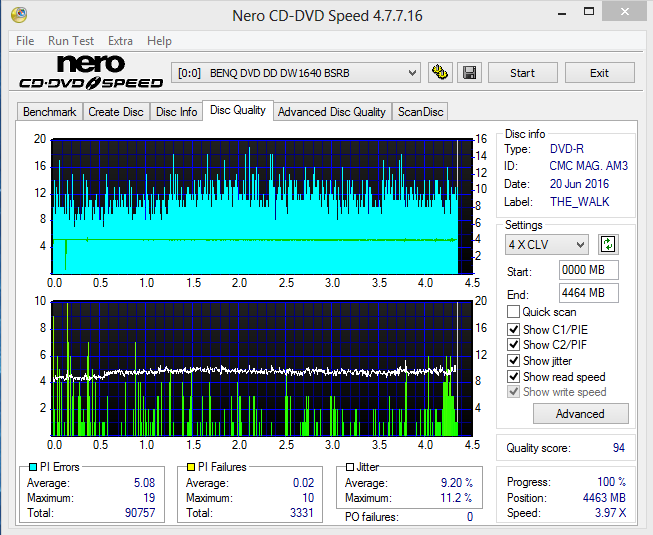This screenshot has height=535, width=653.
Task: Click the lower PI Failures and jitter graph
Action: pyautogui.click(x=262, y=368)
